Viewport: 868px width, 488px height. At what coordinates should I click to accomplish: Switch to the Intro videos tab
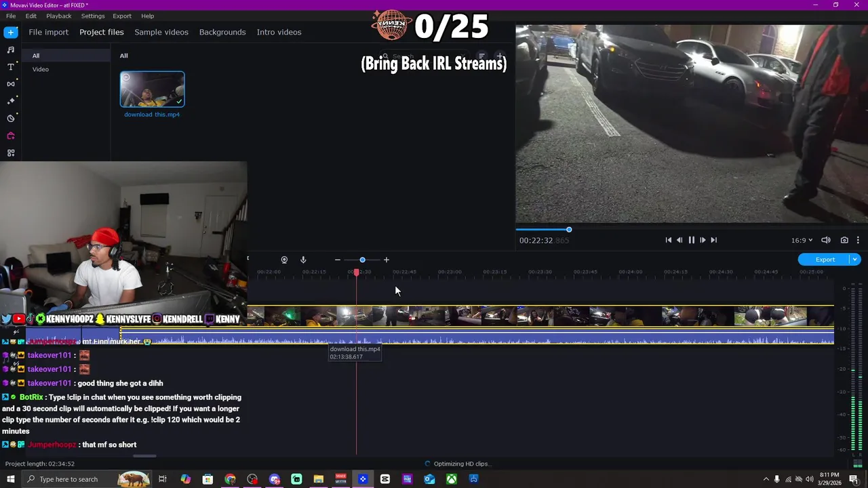coord(279,32)
